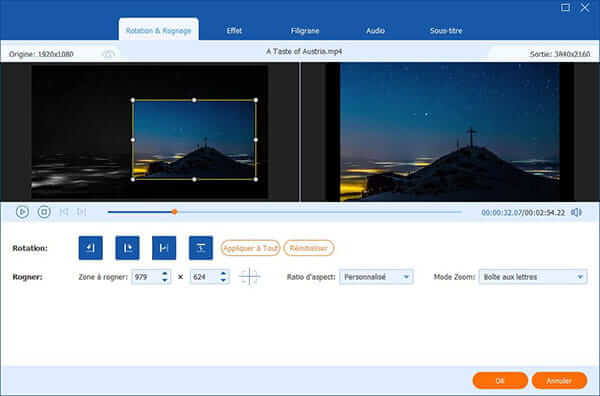Play the video preview
The width and height of the screenshot is (600, 396).
[x=22, y=212]
